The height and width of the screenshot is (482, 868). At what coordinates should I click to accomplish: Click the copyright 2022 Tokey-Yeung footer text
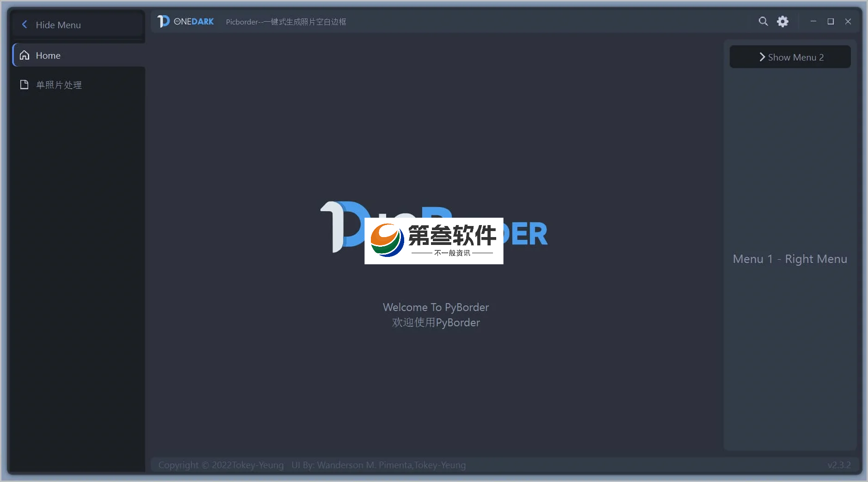221,465
